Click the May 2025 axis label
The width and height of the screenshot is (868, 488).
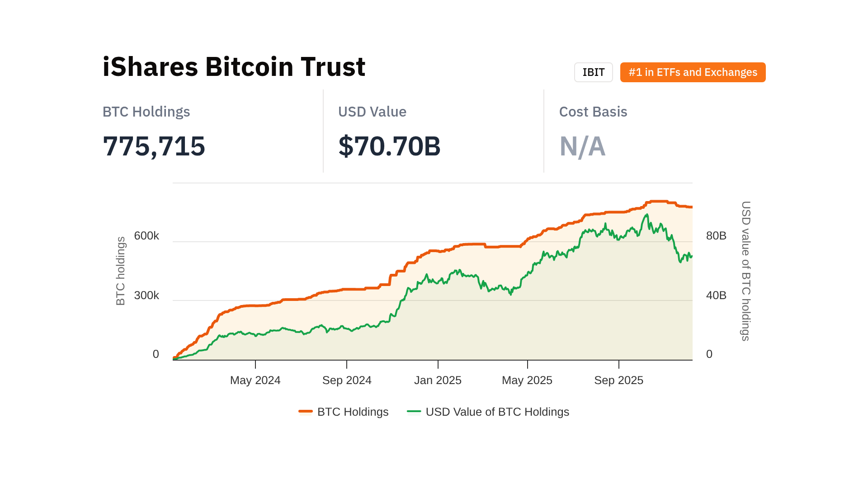click(527, 380)
